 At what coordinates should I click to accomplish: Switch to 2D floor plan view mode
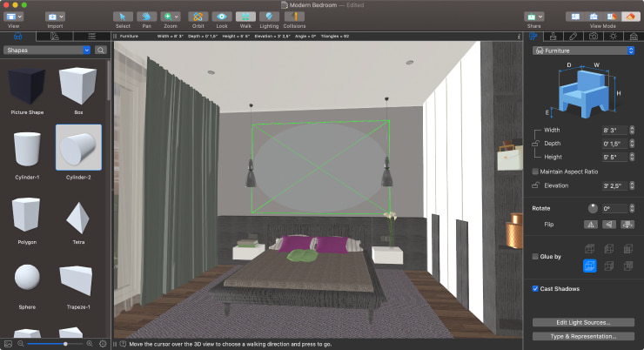(575, 17)
